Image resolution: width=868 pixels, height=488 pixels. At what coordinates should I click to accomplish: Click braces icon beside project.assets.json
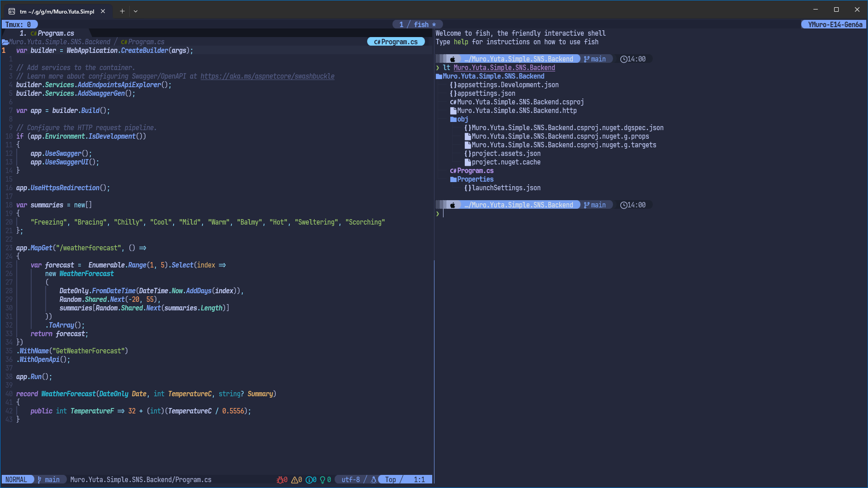(x=468, y=154)
